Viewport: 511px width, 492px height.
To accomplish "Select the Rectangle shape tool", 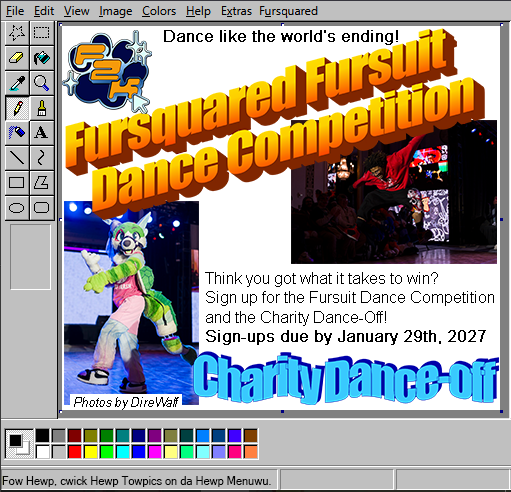I will point(17,183).
